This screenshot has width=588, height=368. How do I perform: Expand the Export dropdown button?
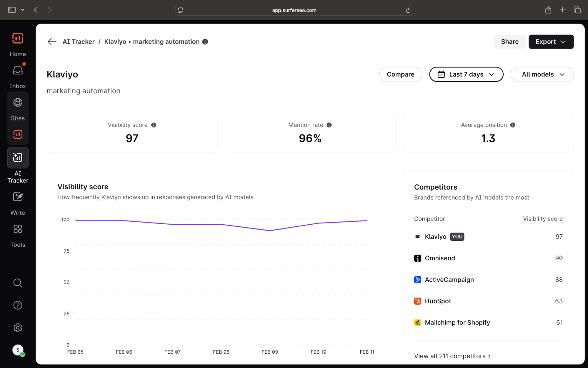[x=551, y=42]
